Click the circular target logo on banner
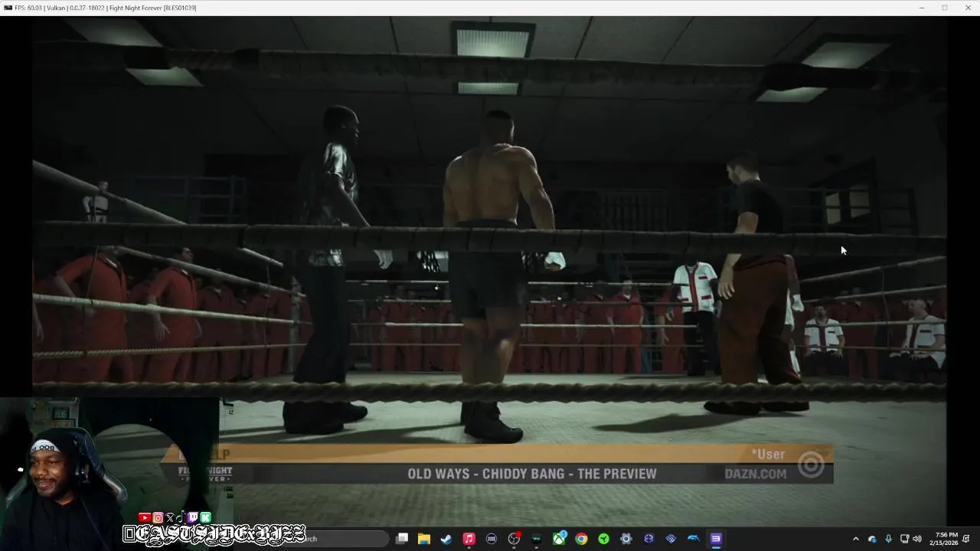The height and width of the screenshot is (551, 980). click(x=811, y=465)
